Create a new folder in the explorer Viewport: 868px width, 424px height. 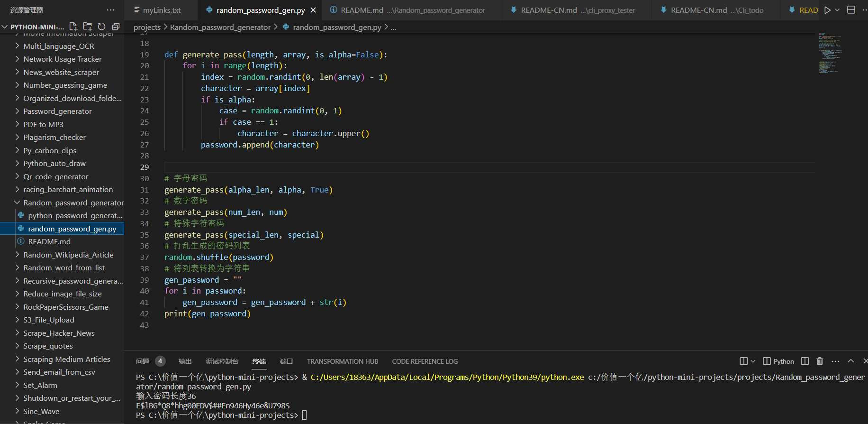point(88,27)
